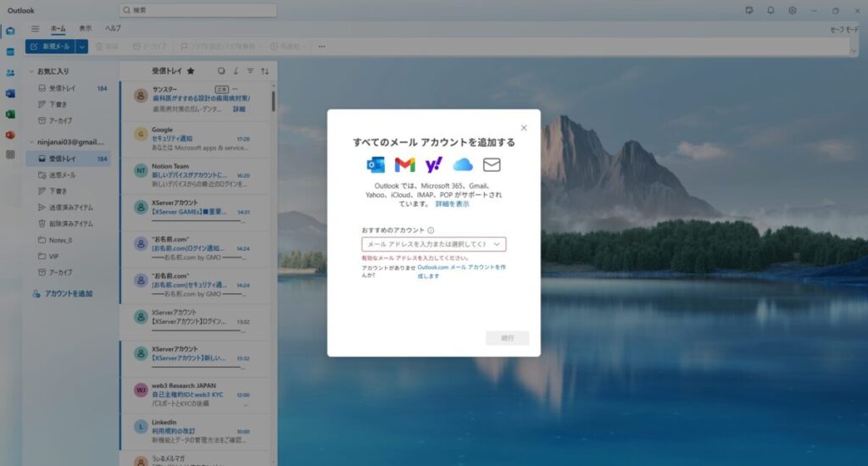
Task: Collapse the お気に入り folder group
Action: tap(31, 71)
